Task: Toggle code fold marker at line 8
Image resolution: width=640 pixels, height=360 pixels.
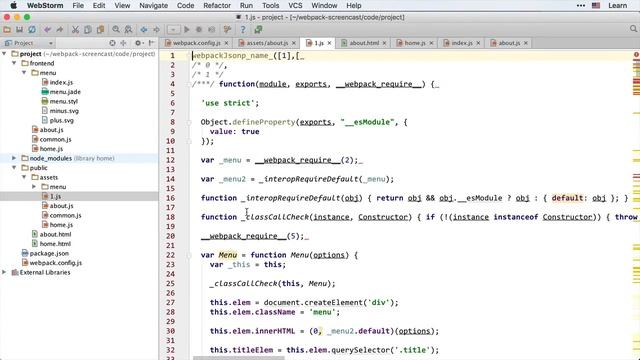Action: 189,122
